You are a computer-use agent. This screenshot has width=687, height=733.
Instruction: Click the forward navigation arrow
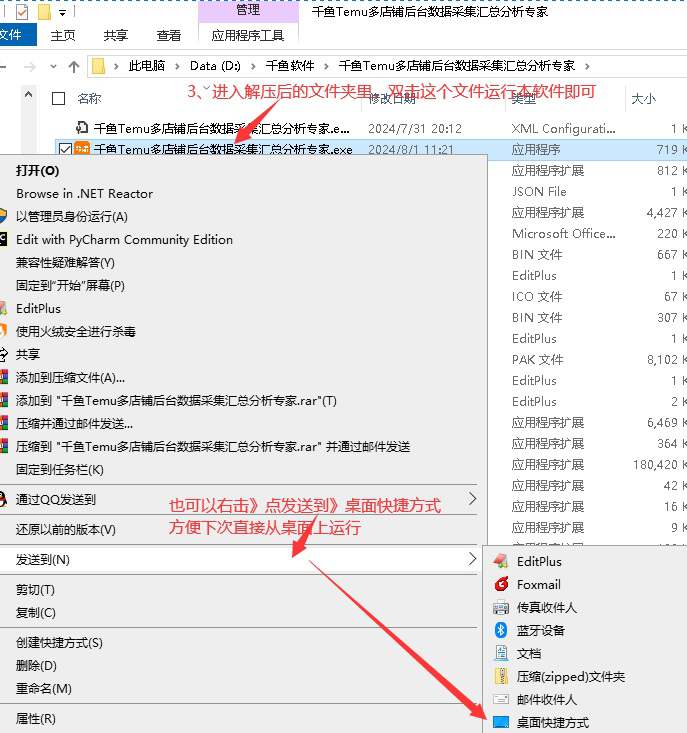click(29, 67)
